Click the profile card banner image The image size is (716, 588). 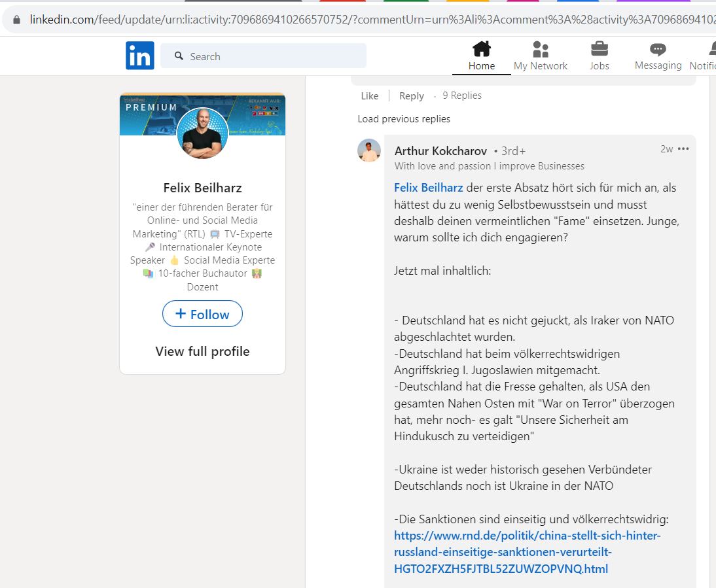point(202,114)
